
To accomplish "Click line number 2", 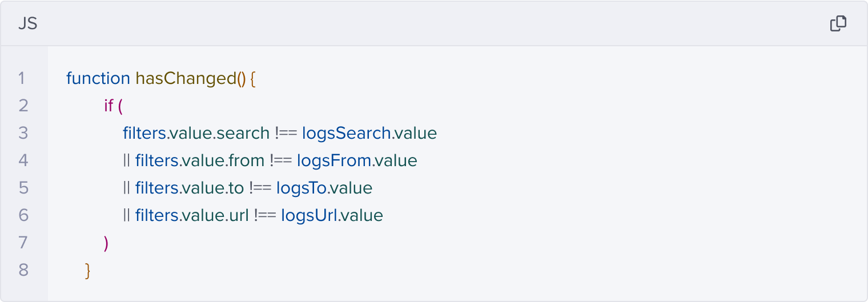I will click(23, 106).
